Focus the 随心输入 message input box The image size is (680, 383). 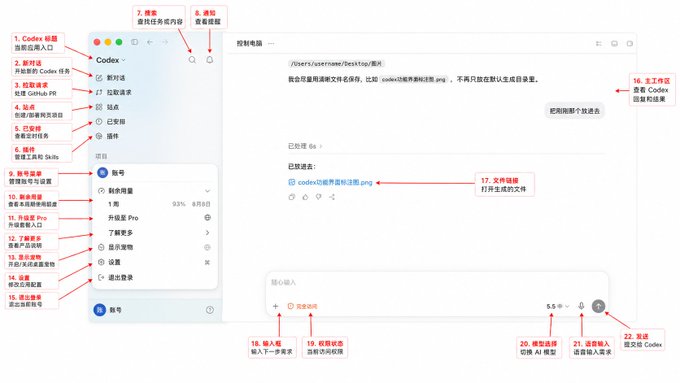pyautogui.click(x=437, y=283)
